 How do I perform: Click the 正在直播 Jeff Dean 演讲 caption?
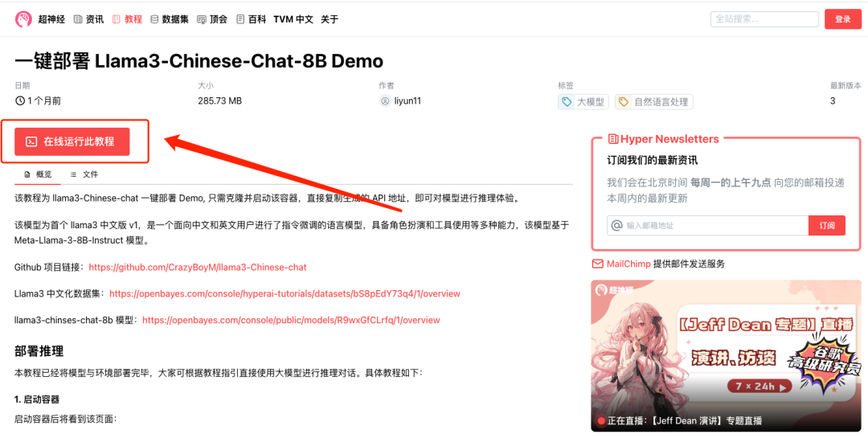pyautogui.click(x=684, y=421)
